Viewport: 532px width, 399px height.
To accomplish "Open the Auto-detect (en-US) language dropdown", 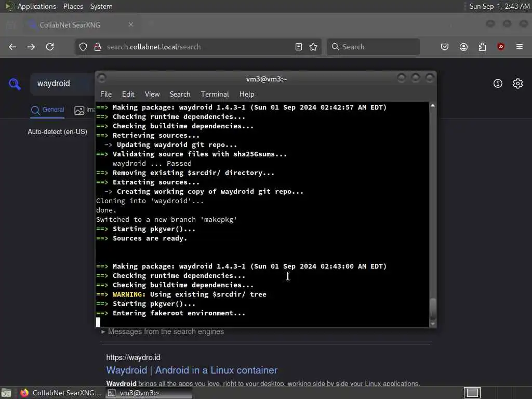I will click(57, 131).
